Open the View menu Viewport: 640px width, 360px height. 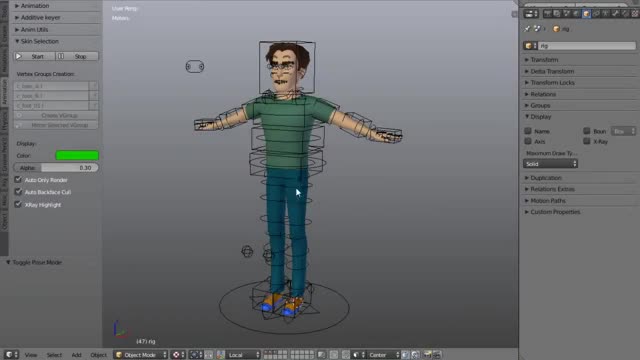pos(31,355)
